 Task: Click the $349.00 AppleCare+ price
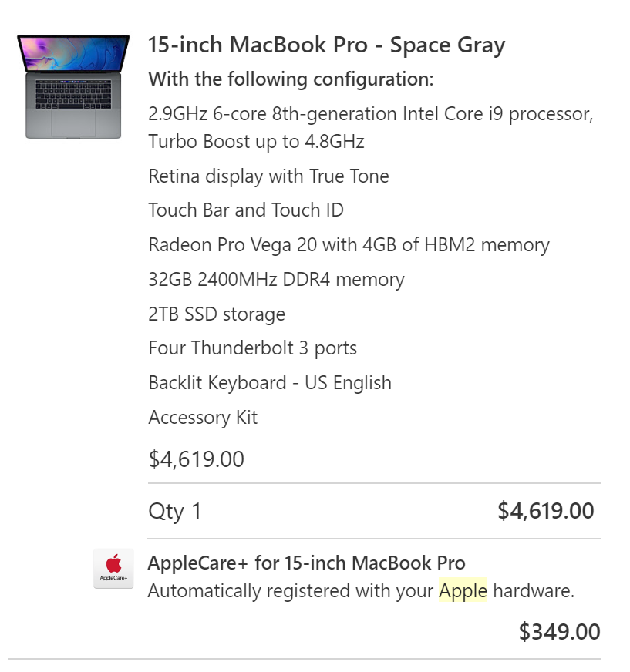click(559, 632)
